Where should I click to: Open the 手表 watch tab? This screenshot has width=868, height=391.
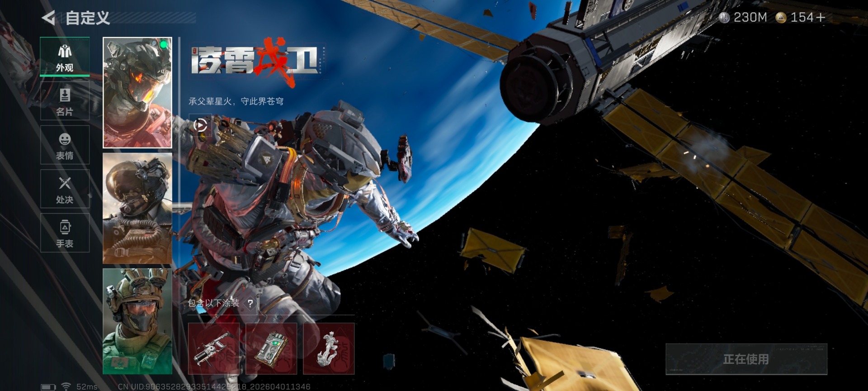[65, 233]
